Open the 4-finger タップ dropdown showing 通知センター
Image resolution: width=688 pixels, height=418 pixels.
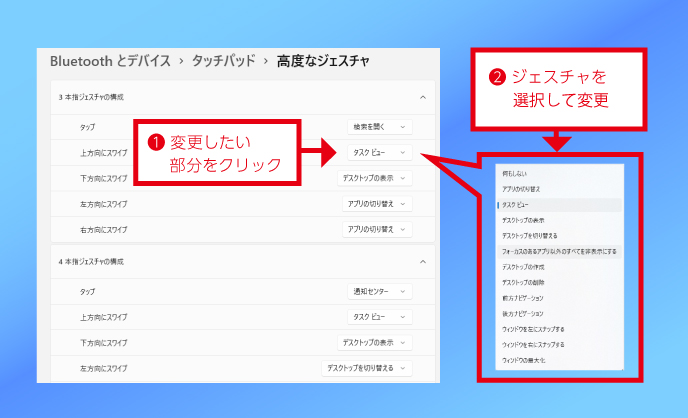379,292
